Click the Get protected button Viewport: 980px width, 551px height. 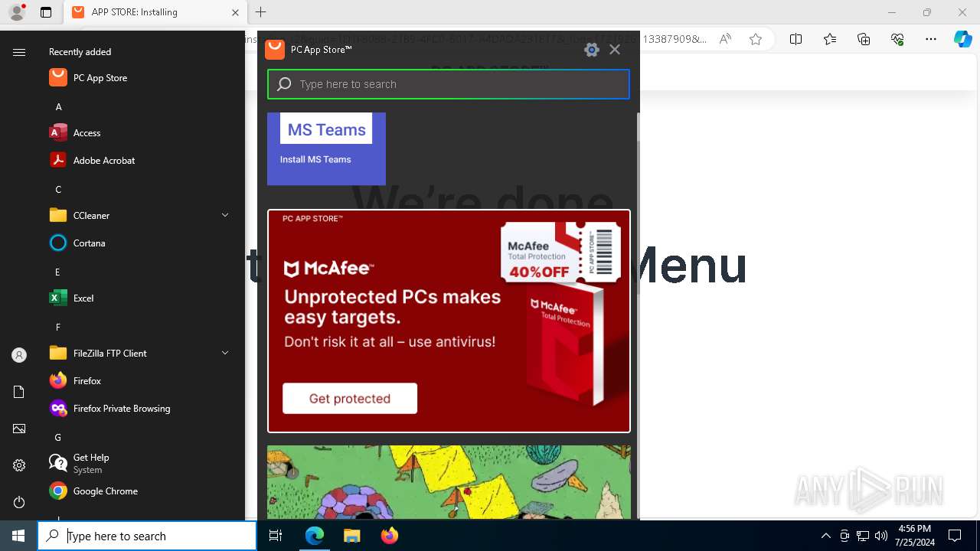[x=350, y=398]
